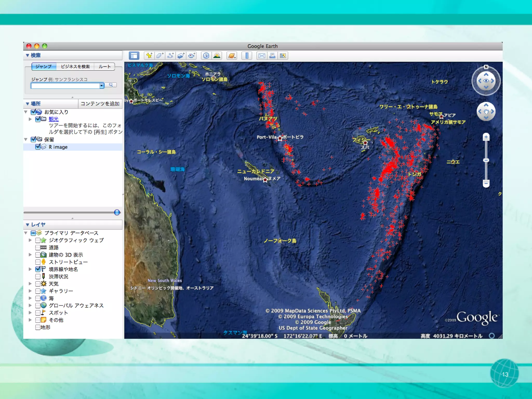
Task: Click the zoom in plus button
Action: click(486, 137)
